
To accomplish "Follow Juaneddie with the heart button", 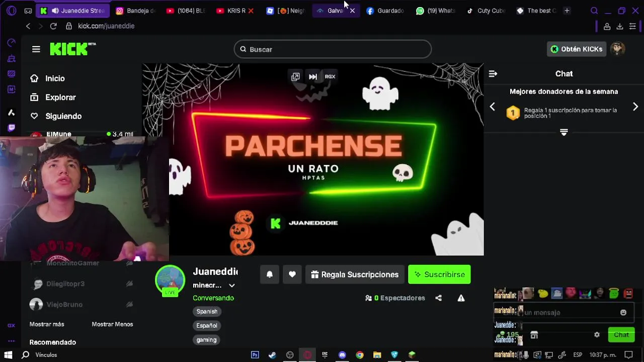I will tap(292, 275).
